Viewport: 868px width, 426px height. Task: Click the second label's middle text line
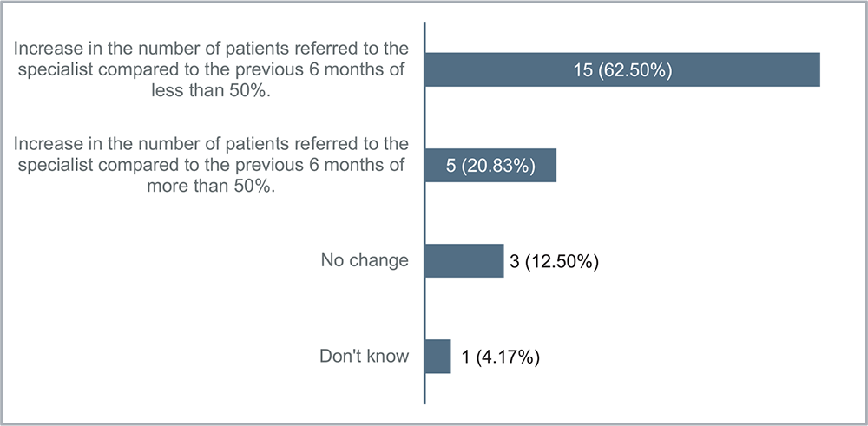click(x=210, y=166)
